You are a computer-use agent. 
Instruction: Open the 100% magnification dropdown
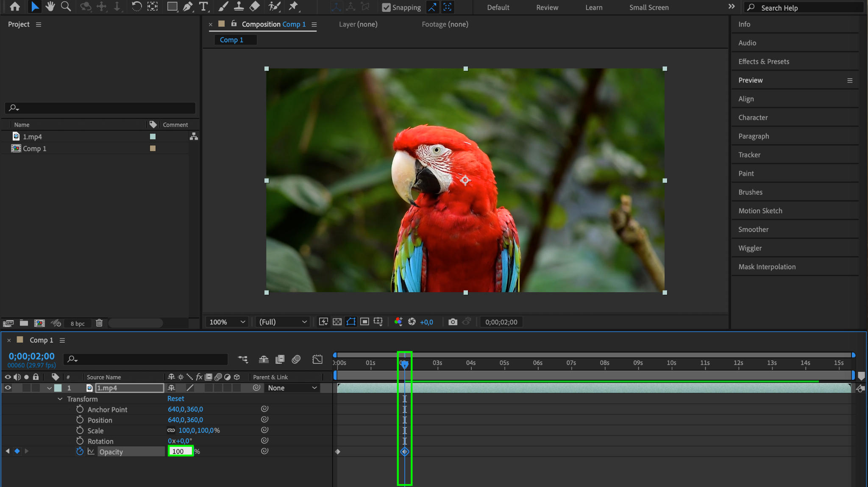[x=227, y=322]
